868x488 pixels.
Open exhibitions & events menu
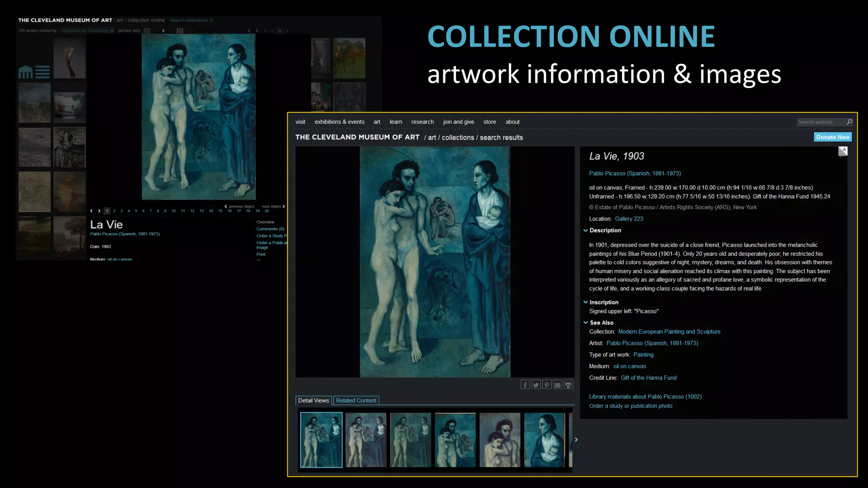click(x=339, y=122)
